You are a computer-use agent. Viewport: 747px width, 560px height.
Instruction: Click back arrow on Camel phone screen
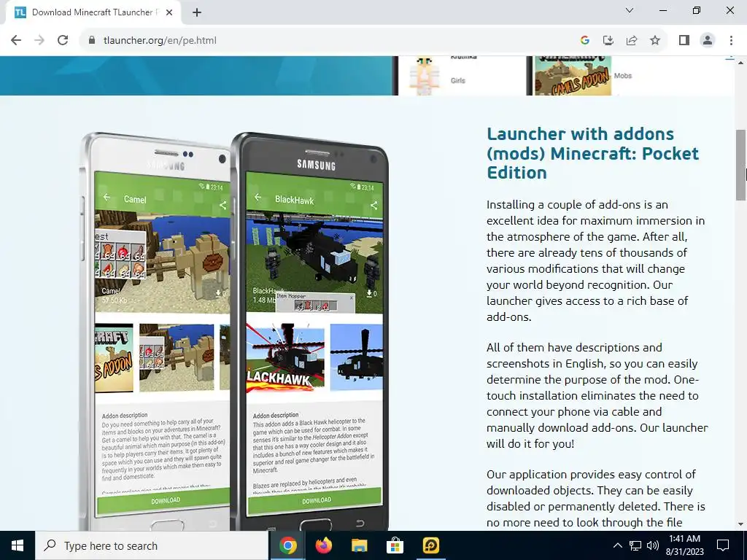(x=107, y=197)
